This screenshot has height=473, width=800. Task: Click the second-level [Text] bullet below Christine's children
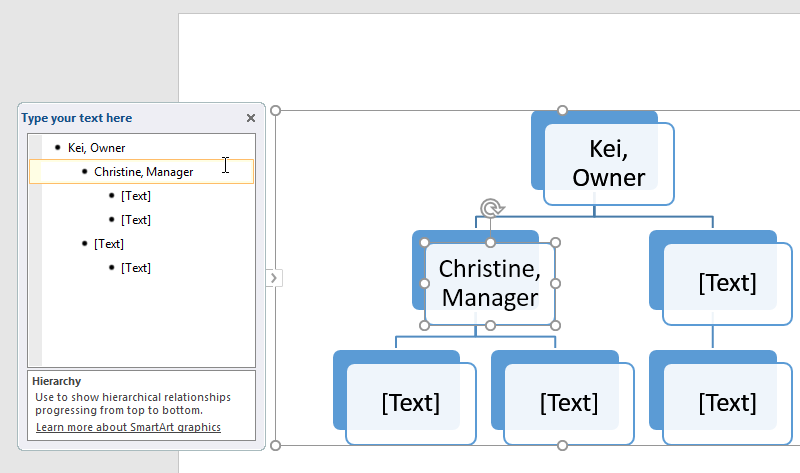click(x=109, y=244)
